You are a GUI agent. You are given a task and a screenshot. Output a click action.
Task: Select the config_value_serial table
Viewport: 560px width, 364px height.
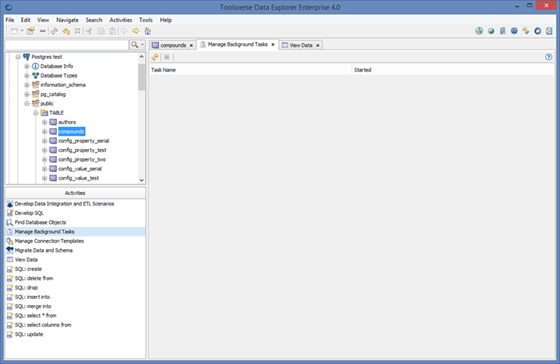tap(80, 169)
